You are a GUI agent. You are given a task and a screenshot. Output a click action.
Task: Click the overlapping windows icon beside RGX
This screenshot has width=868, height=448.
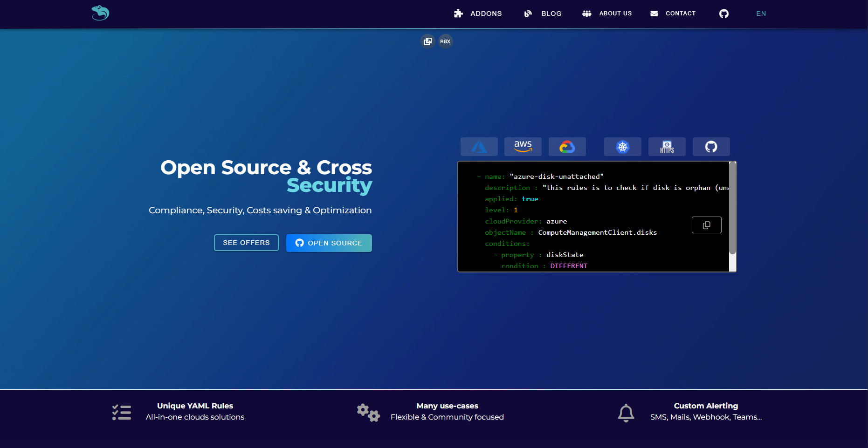point(427,41)
